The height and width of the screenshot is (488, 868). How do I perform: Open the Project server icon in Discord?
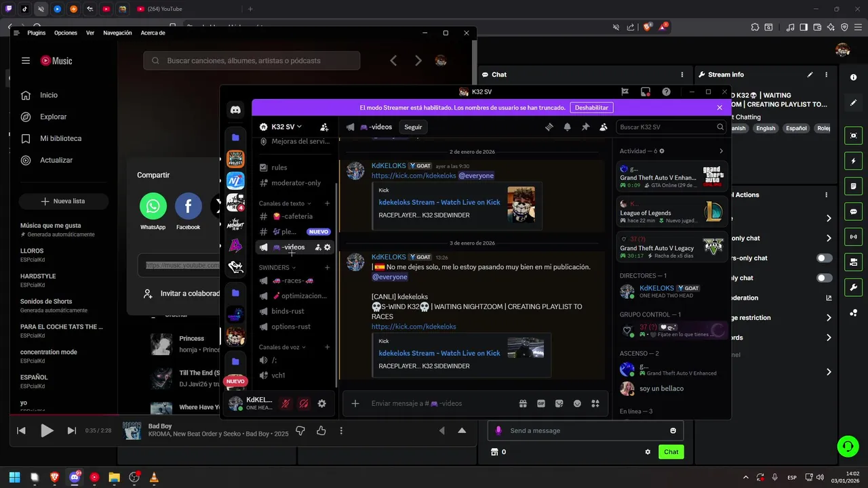(235, 159)
